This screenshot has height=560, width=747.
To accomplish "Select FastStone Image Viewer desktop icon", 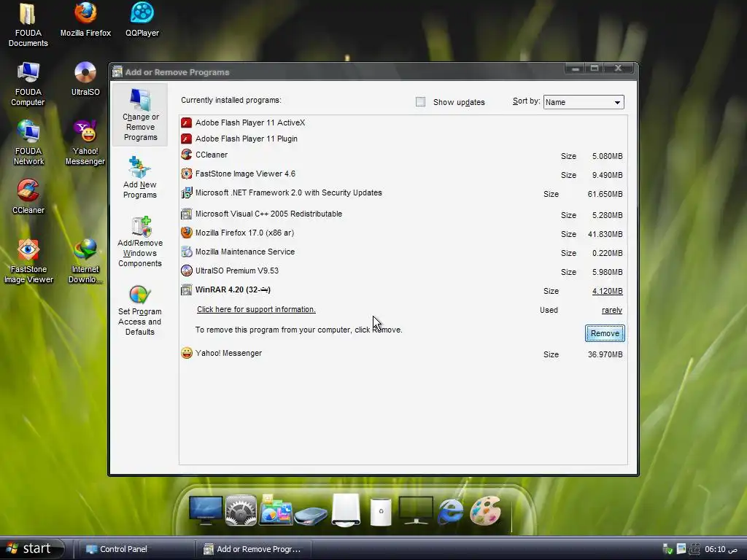I will point(28,261).
